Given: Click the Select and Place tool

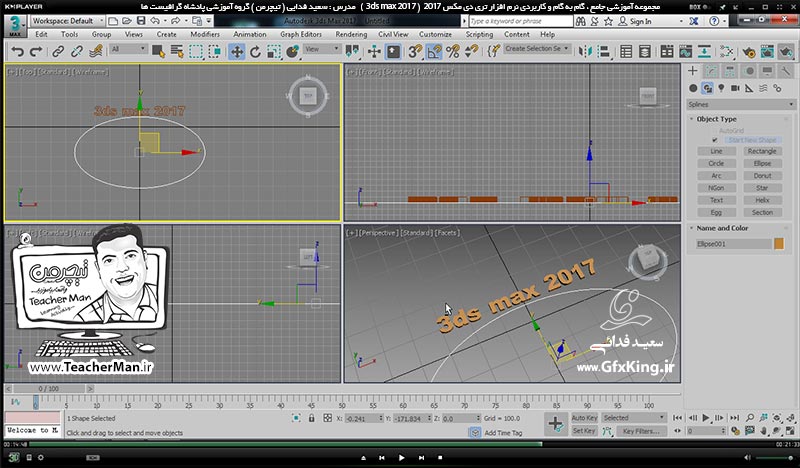Looking at the screenshot, I should click(292, 52).
